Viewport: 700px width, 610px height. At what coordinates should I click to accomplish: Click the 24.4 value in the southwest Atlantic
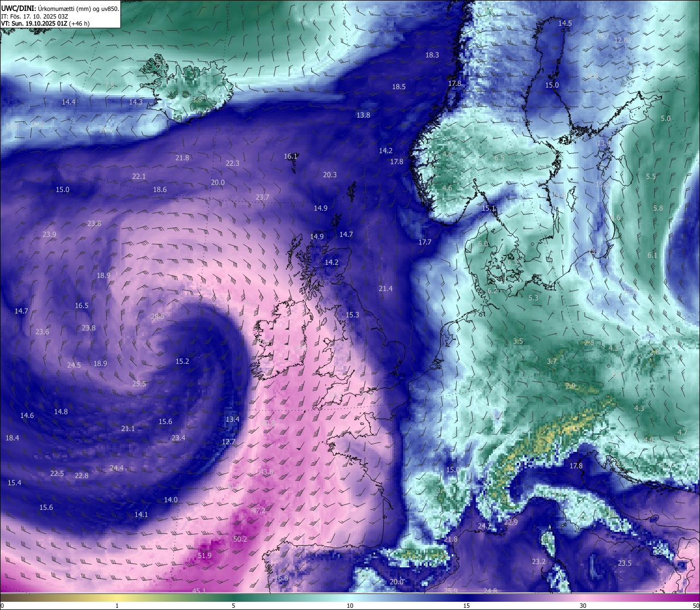[116, 468]
